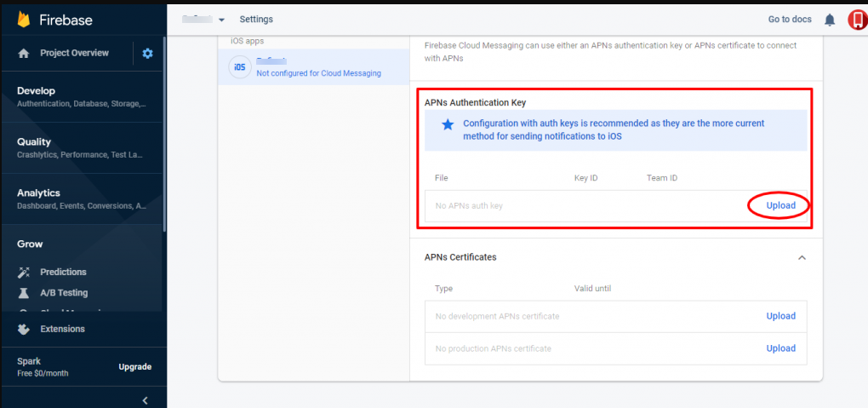Open the project settings gear
This screenshot has width=868, height=408.
147,53
